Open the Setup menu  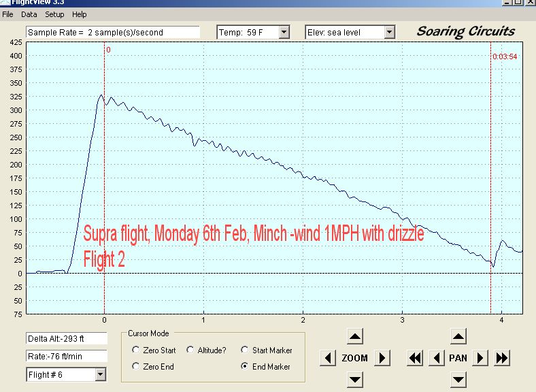54,15
